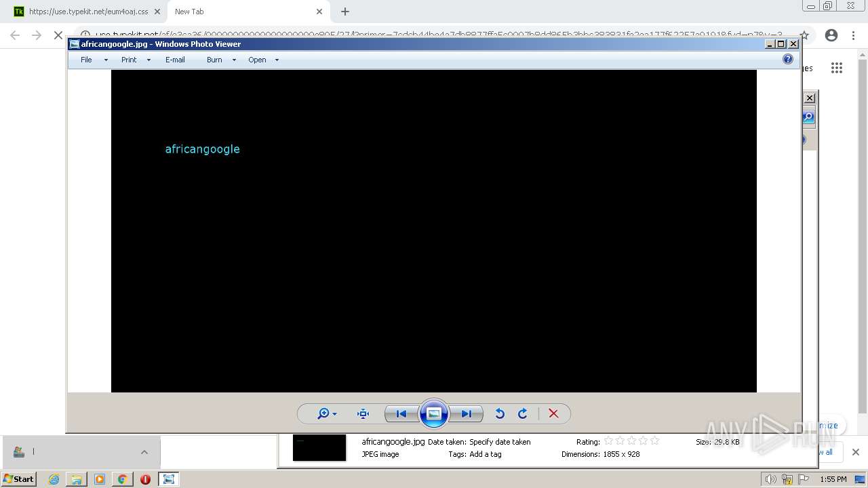Open the zoom magnifier control

pyautogui.click(x=323, y=413)
